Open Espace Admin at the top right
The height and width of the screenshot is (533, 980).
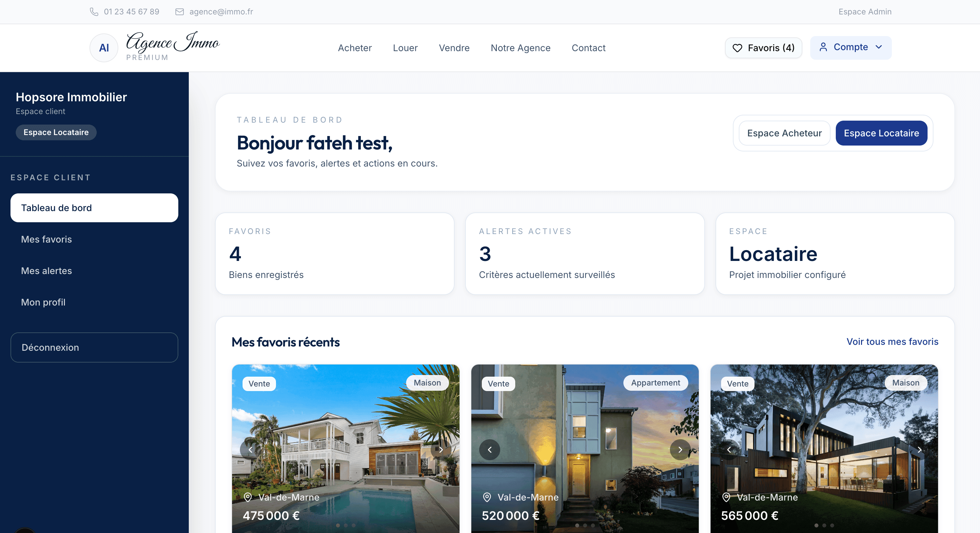(864, 12)
